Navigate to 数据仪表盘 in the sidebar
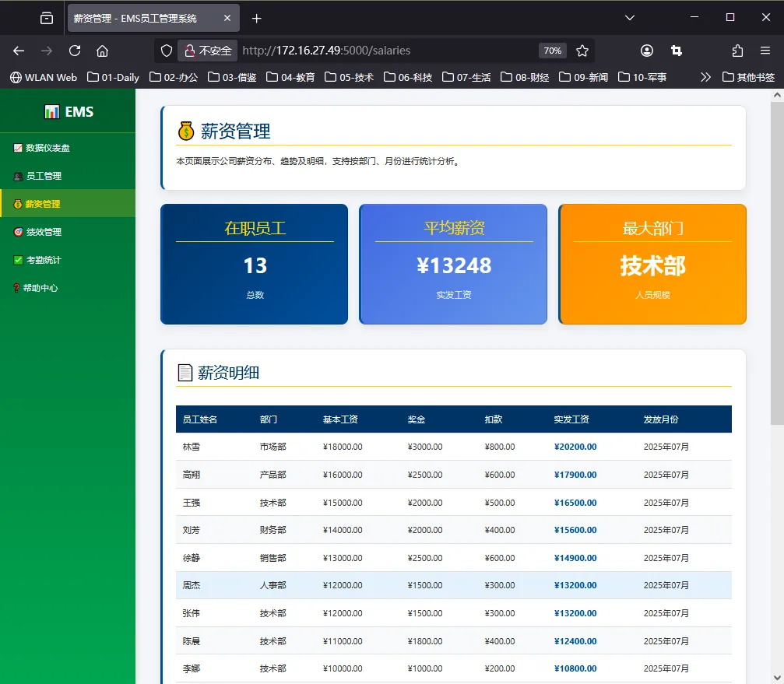 click(x=68, y=148)
